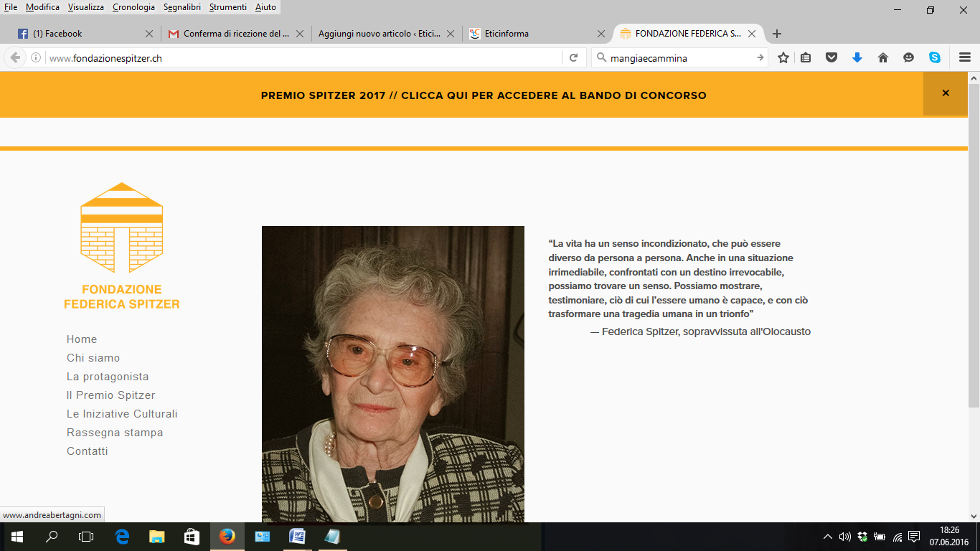Save page to Pocket icon
The height and width of the screenshot is (551, 980).
click(x=831, y=58)
